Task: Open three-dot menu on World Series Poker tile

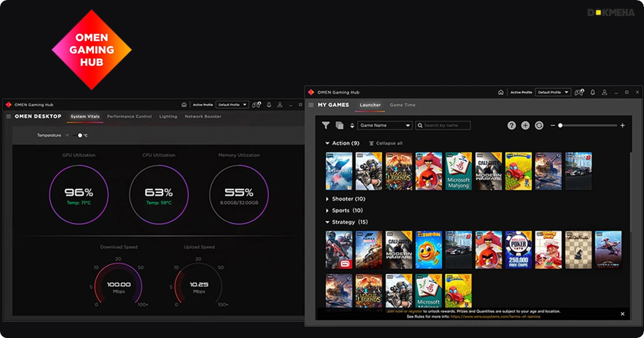Action: 509,234
